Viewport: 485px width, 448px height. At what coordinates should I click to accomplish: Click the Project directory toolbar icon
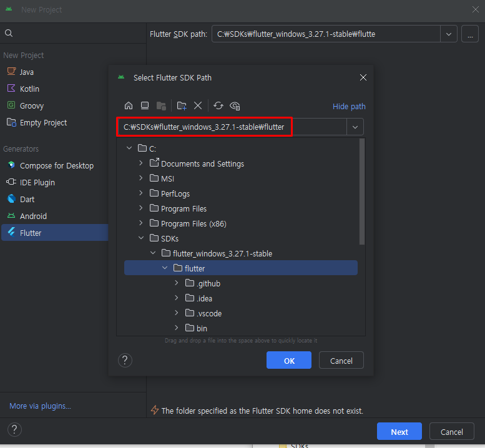click(161, 105)
